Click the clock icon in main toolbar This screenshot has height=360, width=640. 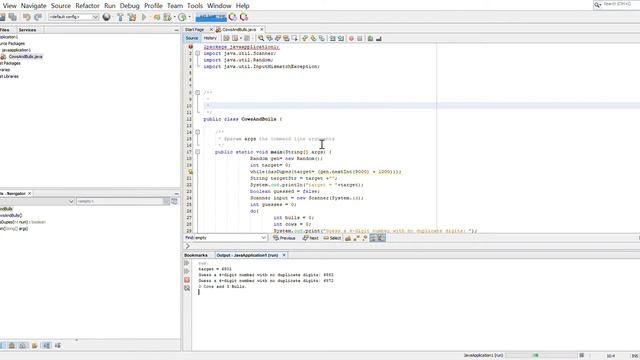(x=182, y=17)
